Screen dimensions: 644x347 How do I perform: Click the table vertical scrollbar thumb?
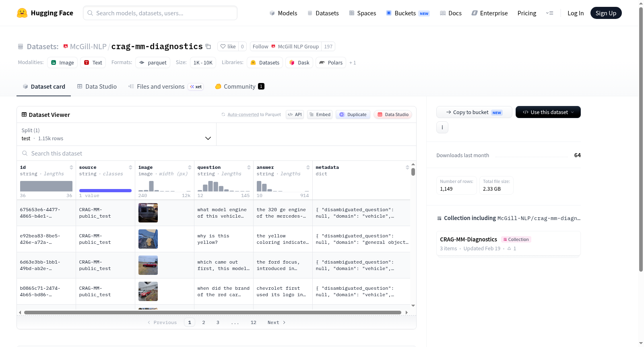(413, 172)
